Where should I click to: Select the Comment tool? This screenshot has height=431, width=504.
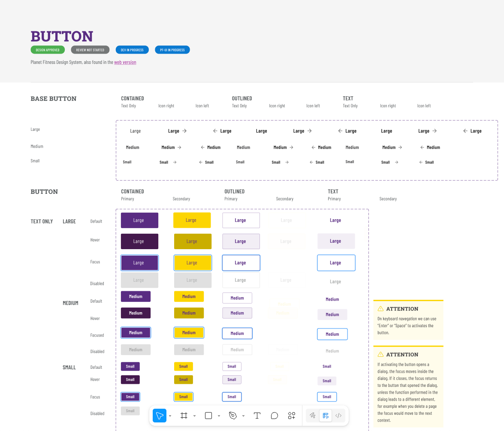274,416
